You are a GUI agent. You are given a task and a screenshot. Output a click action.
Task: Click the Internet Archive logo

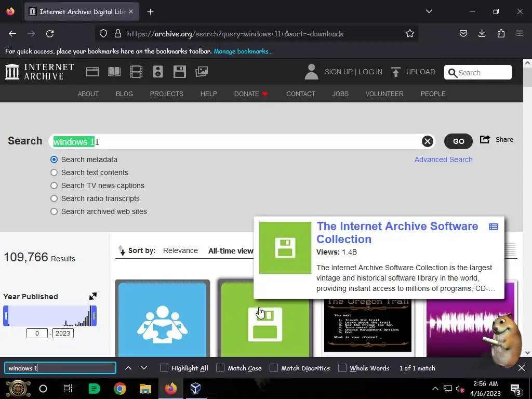tap(39, 72)
